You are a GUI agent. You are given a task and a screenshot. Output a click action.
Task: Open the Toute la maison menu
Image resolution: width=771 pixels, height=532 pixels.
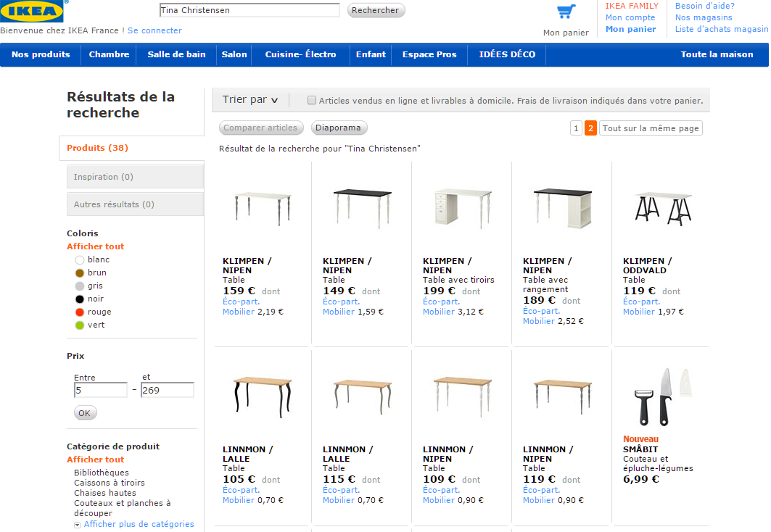tap(717, 54)
